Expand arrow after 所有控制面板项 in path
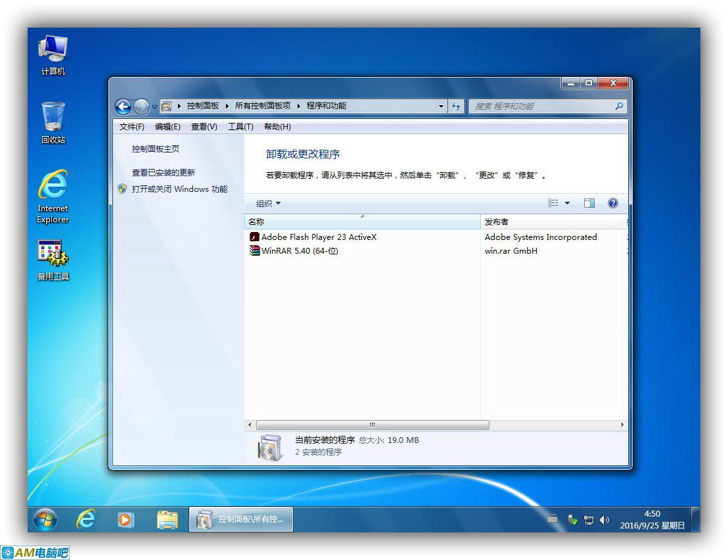 point(298,106)
